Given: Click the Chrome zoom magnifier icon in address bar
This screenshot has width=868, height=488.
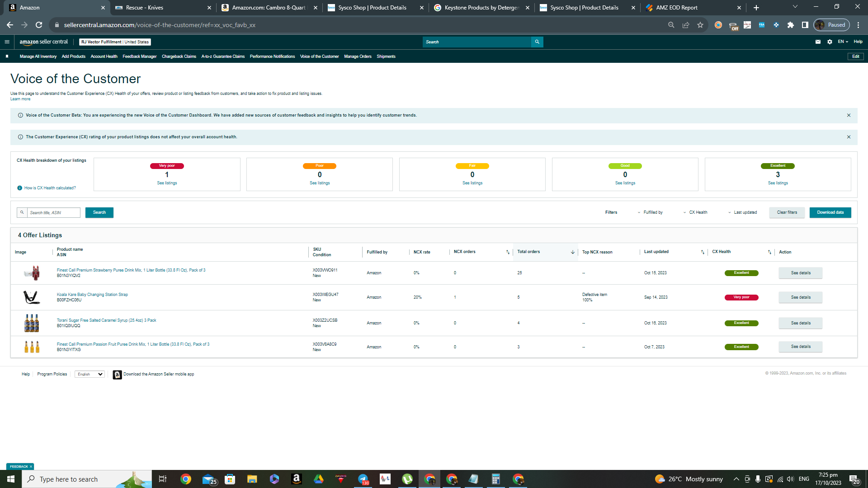Looking at the screenshot, I should [671, 25].
